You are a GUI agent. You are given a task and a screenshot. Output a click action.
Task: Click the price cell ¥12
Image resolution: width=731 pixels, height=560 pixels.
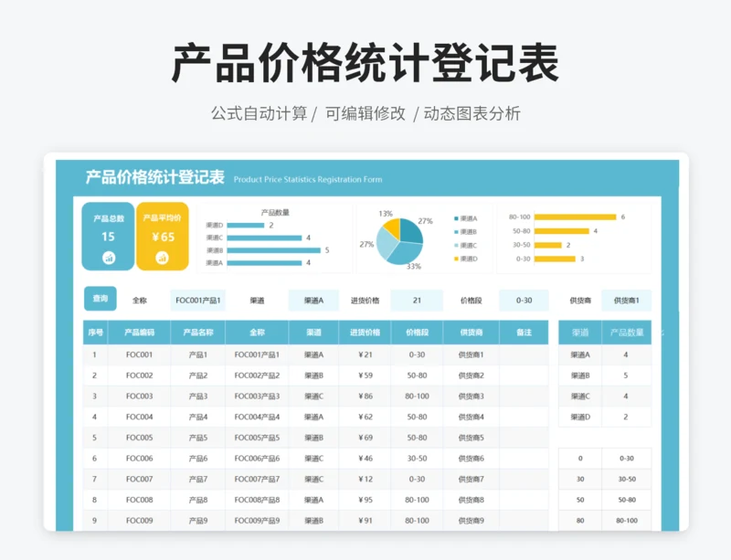coord(365,480)
